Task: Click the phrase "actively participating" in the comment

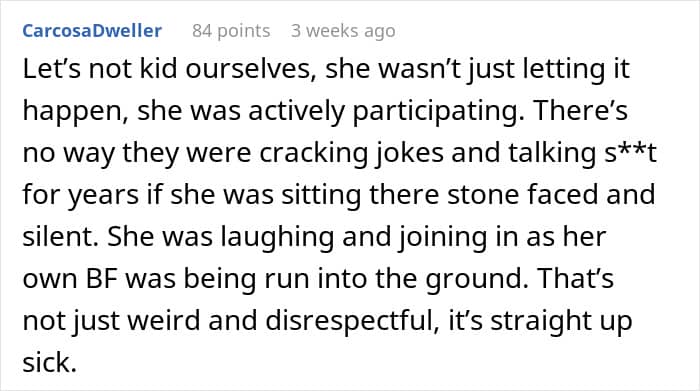Action: pos(386,111)
